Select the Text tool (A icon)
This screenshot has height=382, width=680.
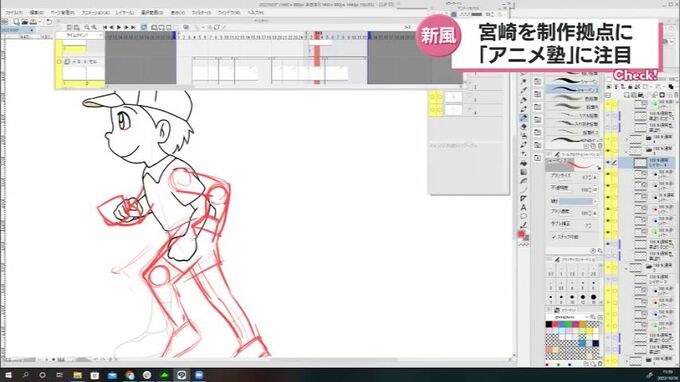click(523, 208)
